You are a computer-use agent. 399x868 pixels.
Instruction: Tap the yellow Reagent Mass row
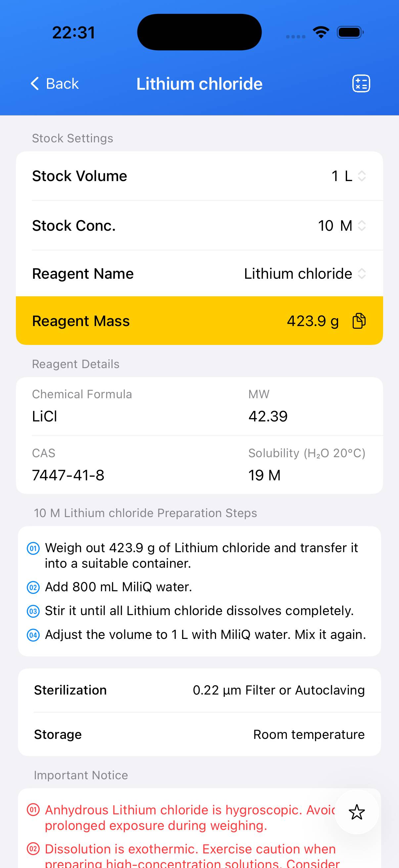tap(168, 321)
